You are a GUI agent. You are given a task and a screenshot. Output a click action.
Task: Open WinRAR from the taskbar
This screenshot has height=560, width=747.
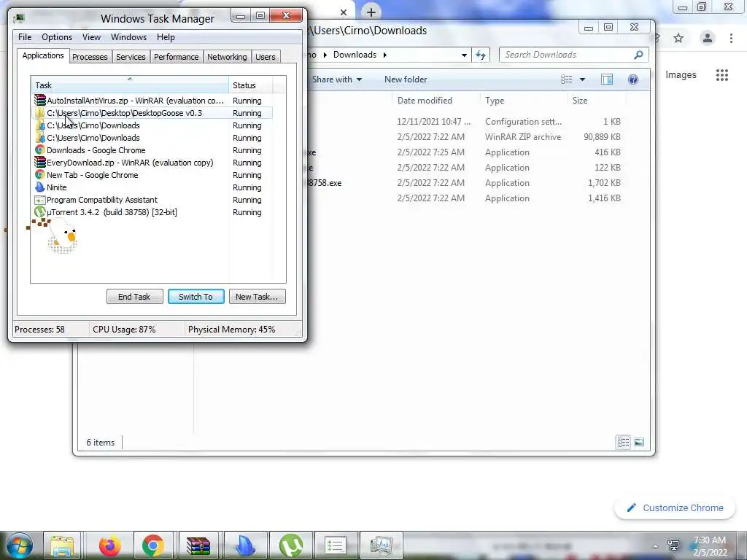pos(198,545)
